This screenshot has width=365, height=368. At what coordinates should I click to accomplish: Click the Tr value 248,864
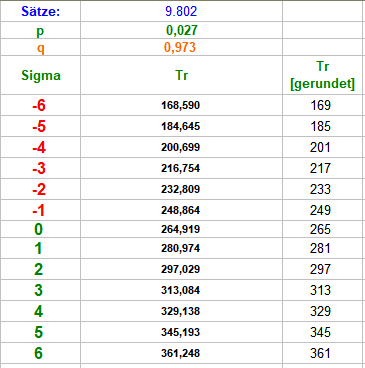coord(181,210)
